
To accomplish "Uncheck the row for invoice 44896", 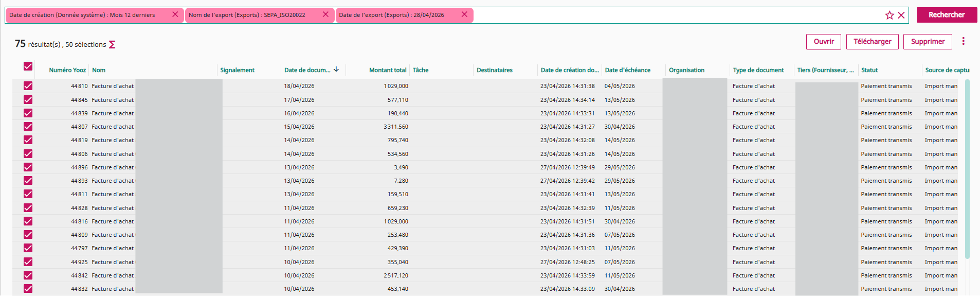I will pos(28,167).
